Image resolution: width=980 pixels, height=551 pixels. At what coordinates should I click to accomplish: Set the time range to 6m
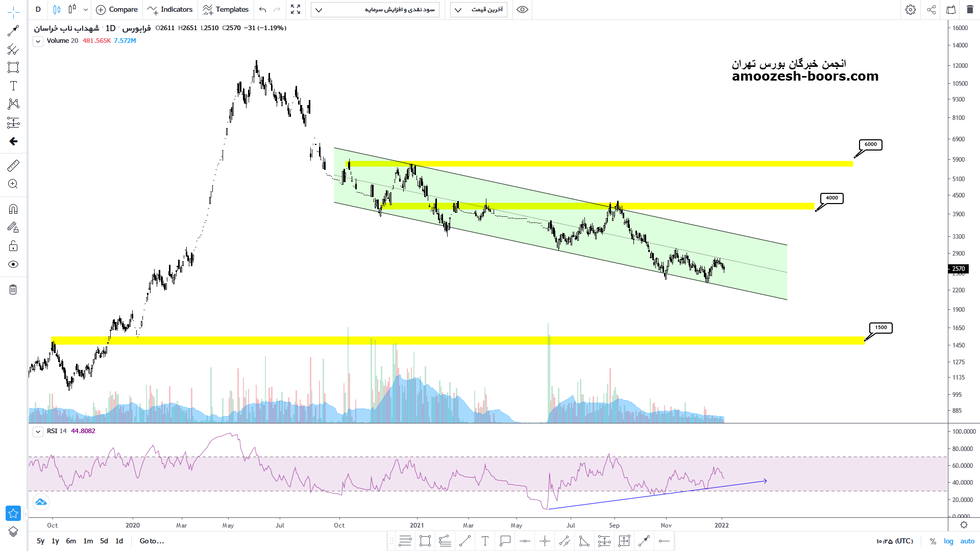point(71,541)
